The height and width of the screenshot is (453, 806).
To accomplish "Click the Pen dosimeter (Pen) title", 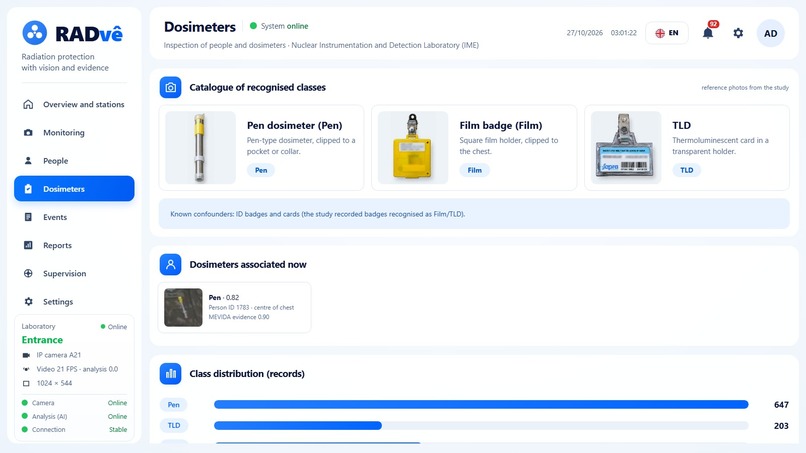I will pos(295,125).
